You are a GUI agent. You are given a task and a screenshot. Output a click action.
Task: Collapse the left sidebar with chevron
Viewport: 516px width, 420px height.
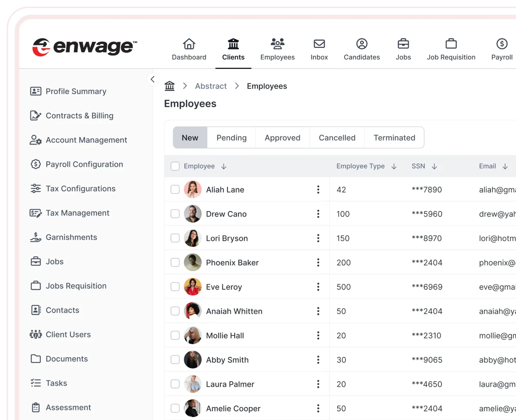tap(153, 79)
